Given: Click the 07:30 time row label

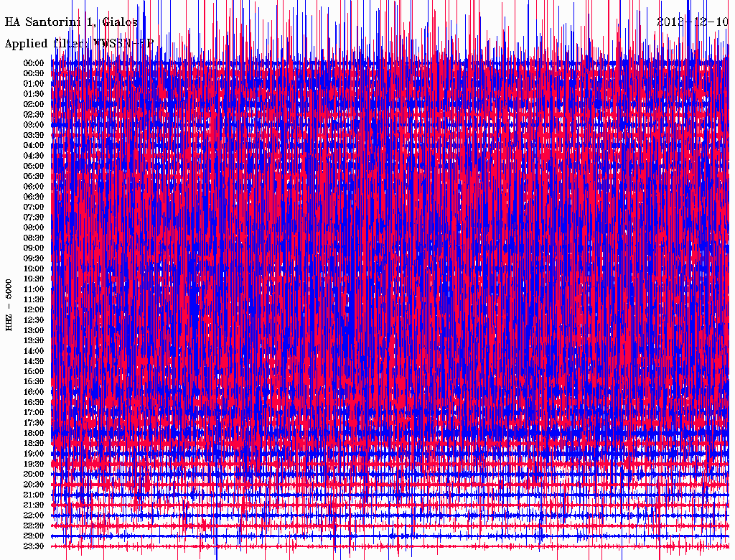Looking at the screenshot, I should (x=34, y=218).
